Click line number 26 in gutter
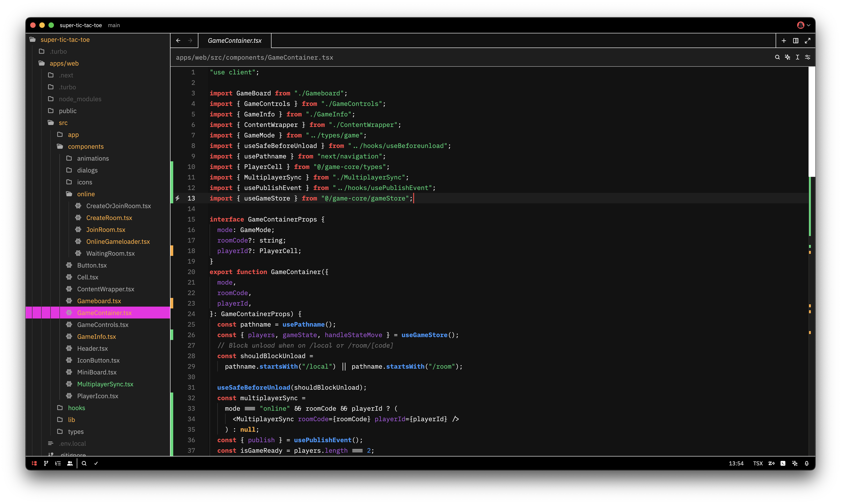This screenshot has width=841, height=504. (191, 335)
